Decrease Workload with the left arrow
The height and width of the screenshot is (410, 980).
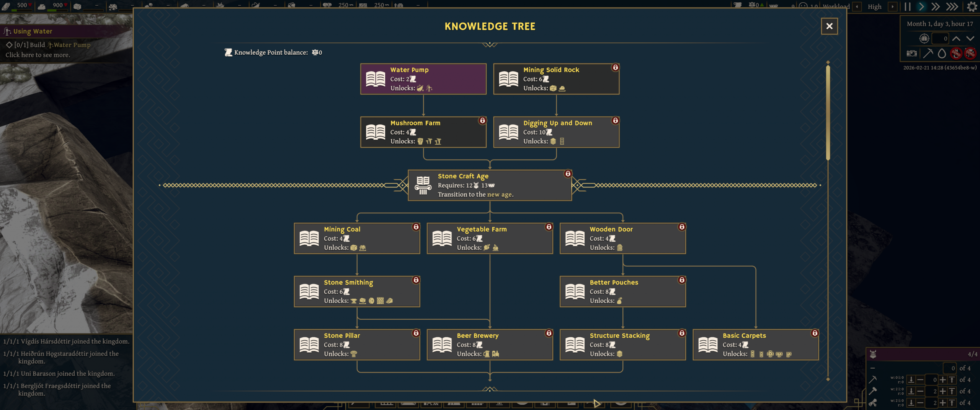pyautogui.click(x=857, y=7)
